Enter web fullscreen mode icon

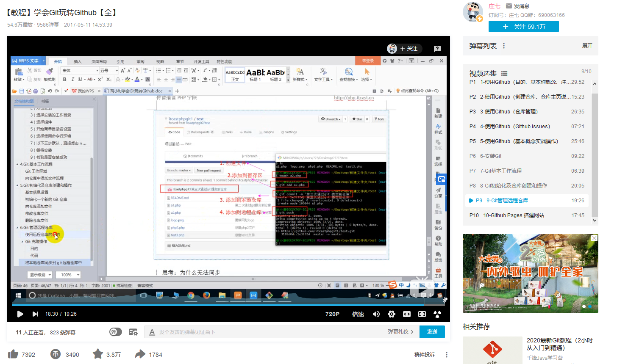[x=422, y=314]
